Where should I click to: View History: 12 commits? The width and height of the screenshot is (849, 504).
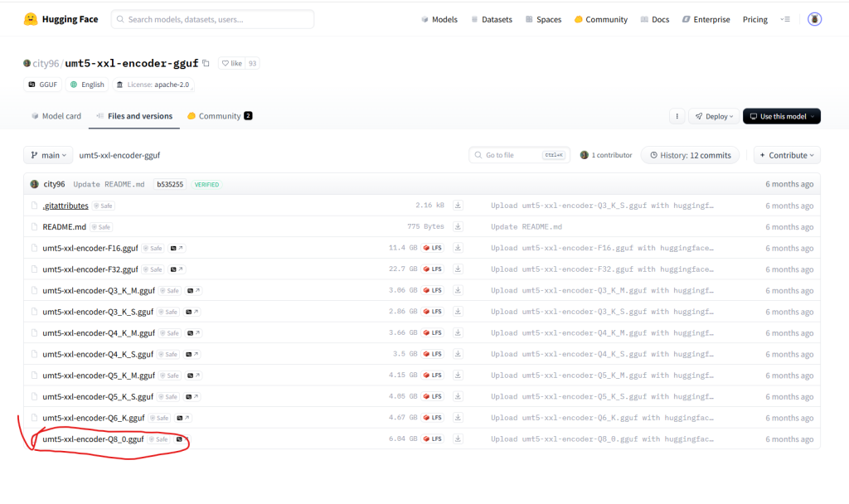point(690,155)
